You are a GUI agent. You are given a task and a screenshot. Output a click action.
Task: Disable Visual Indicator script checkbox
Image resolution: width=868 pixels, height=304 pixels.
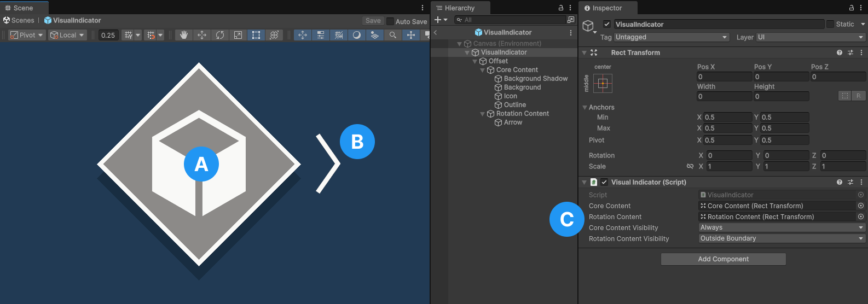pyautogui.click(x=604, y=182)
